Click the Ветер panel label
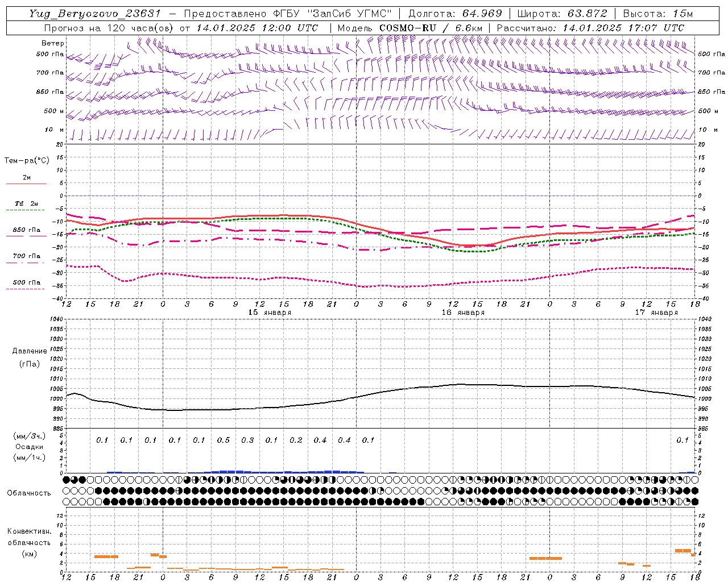This screenshot has height=582, width=728. tap(53, 43)
